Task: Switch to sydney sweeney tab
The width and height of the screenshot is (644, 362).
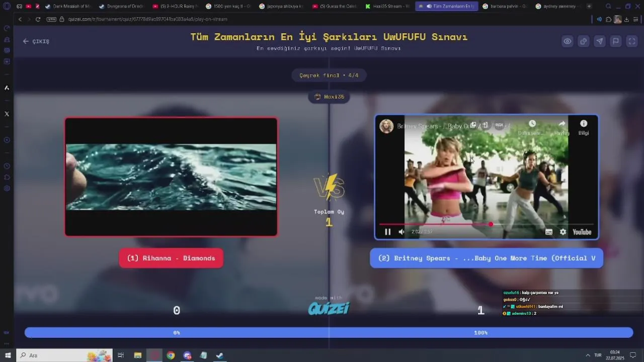Action: pyautogui.click(x=557, y=6)
